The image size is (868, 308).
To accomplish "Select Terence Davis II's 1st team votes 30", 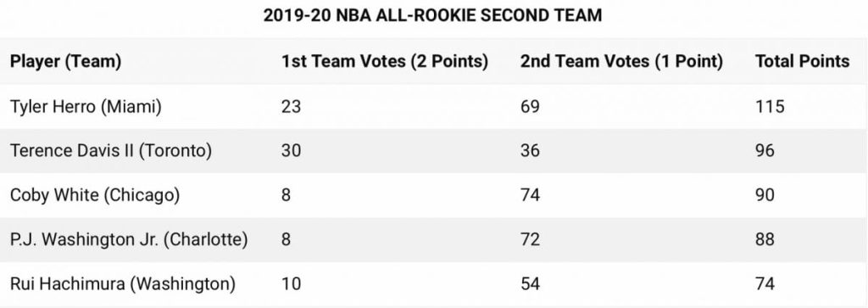I will 291,150.
